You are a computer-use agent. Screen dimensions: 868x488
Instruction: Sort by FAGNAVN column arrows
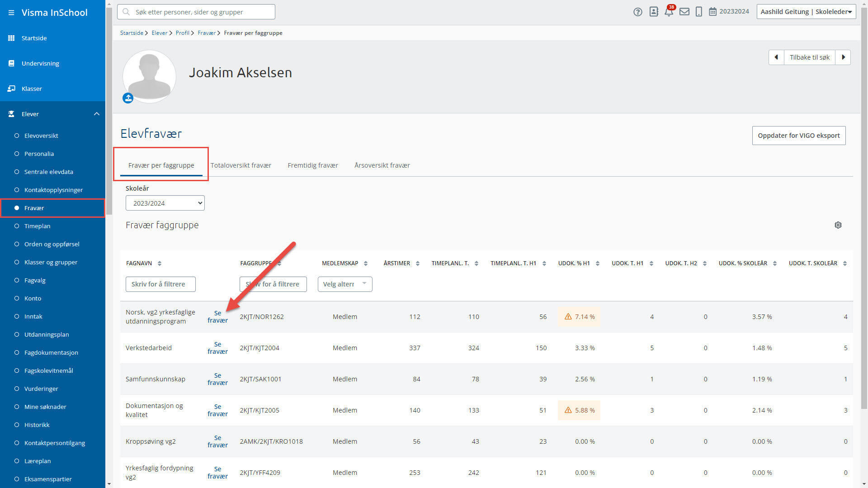(160, 263)
